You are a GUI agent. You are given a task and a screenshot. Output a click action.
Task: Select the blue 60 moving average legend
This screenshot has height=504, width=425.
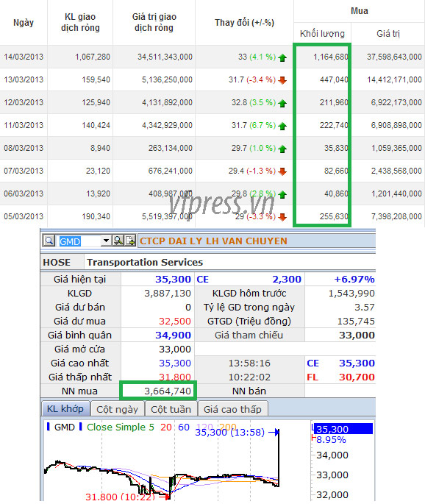click(x=184, y=427)
